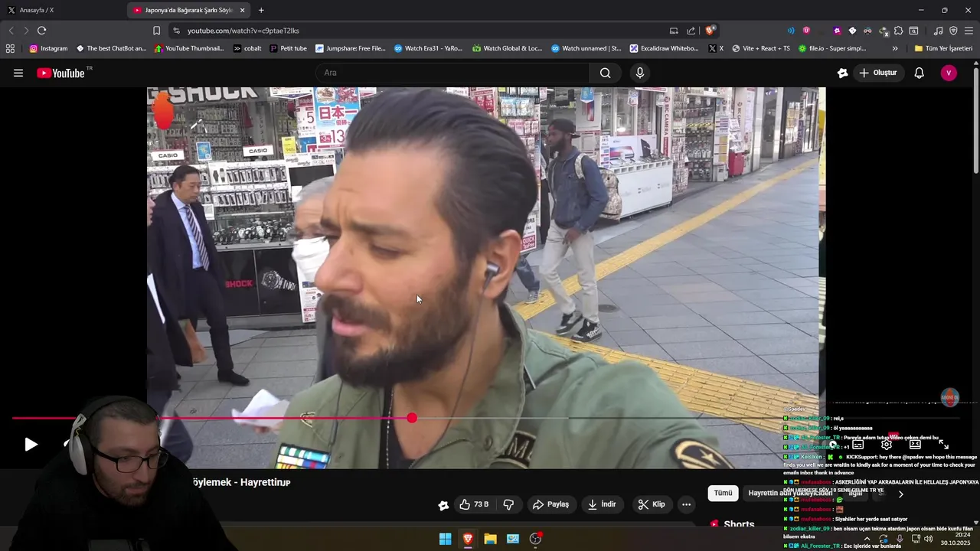Open the account avatar menu

pyautogui.click(x=949, y=73)
